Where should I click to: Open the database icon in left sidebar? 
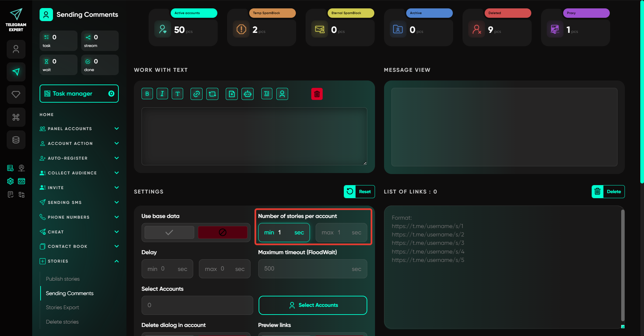coord(16,140)
